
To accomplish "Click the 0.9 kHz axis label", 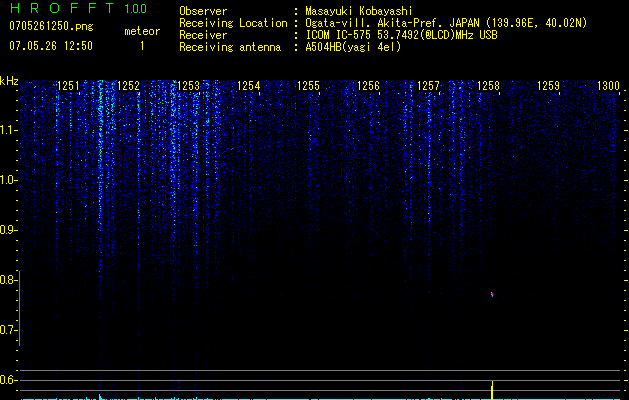I will (x=8, y=230).
